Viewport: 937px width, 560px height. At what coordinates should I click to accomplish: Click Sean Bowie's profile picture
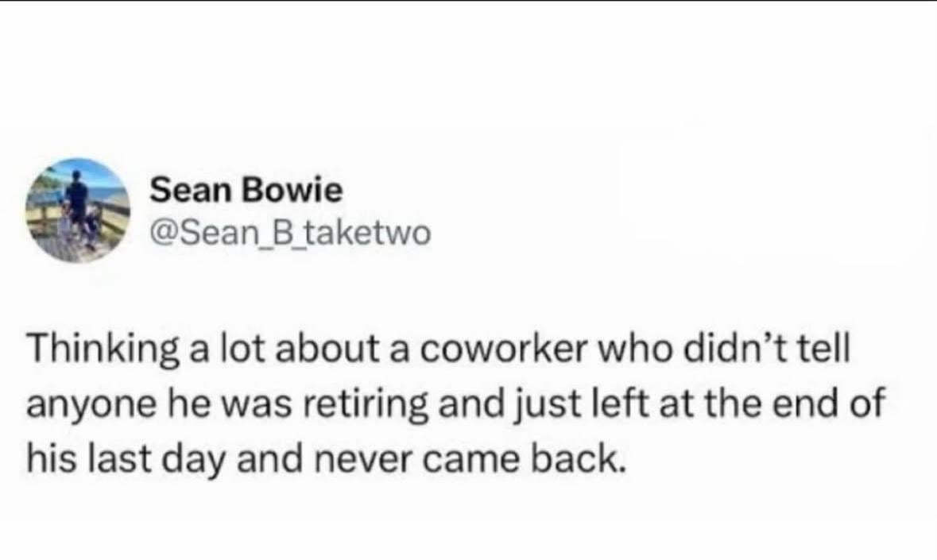click(x=77, y=210)
